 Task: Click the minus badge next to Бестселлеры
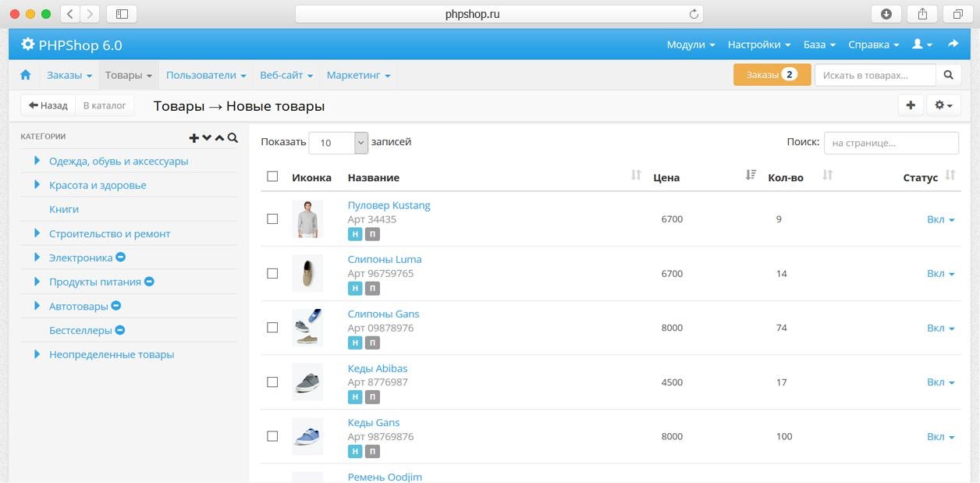tap(120, 330)
